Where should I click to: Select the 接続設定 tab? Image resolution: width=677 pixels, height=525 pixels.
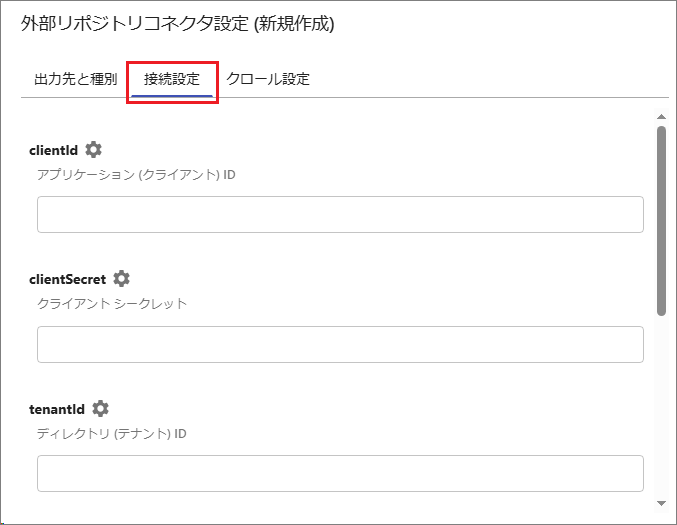pyautogui.click(x=172, y=79)
